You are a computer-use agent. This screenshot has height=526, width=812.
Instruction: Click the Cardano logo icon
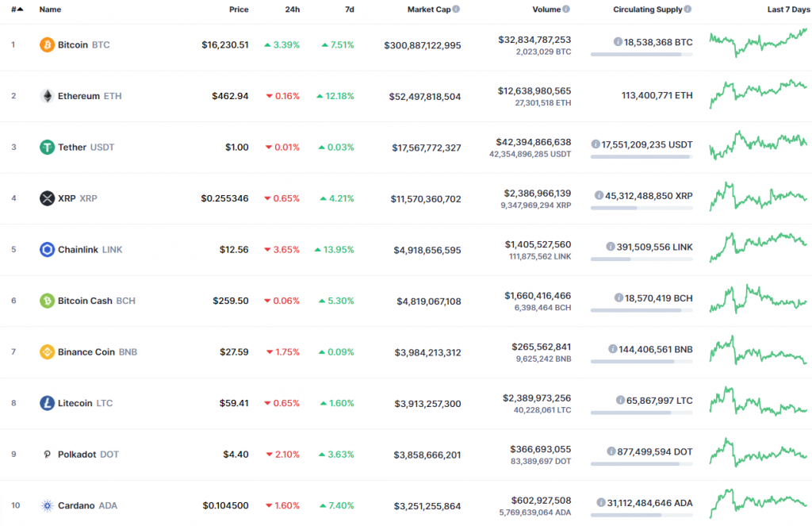pos(47,505)
